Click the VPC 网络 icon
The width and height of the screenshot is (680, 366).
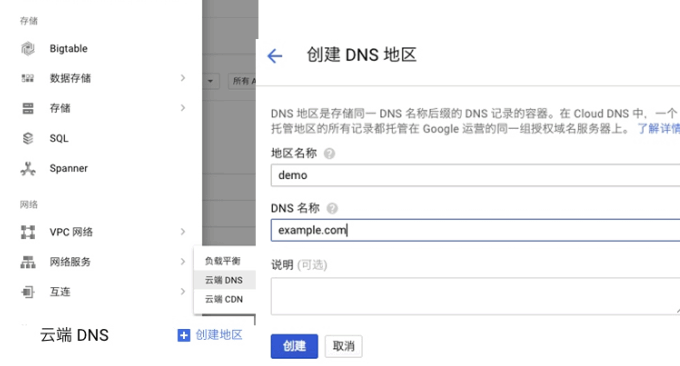click(28, 232)
